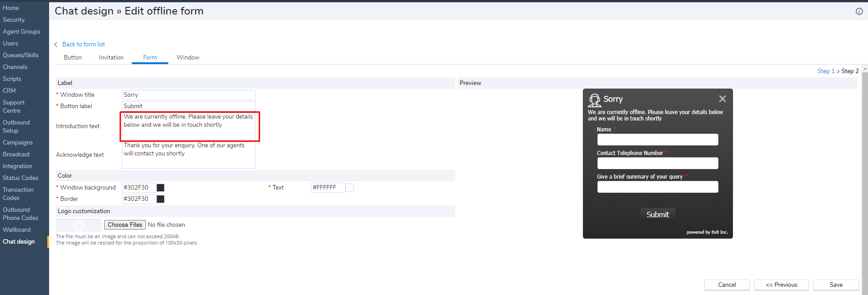
Task: Click the Name field in preview
Action: pos(657,140)
